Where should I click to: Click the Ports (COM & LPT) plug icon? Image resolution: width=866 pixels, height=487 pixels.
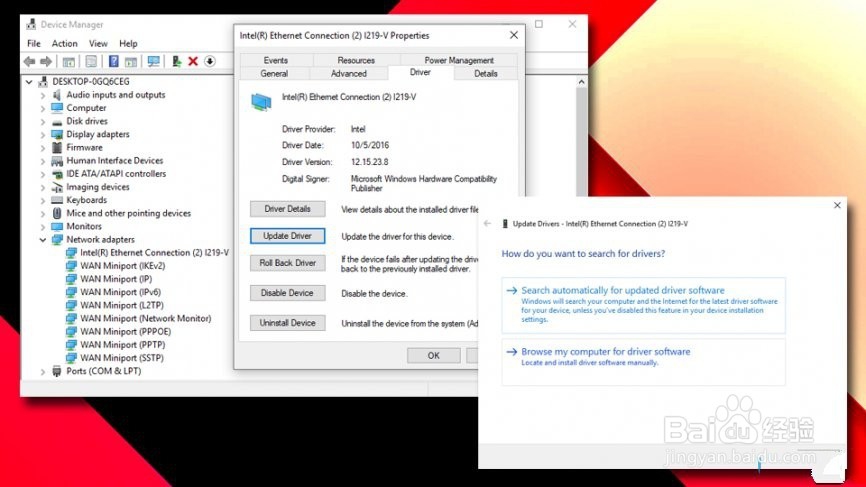click(56, 371)
